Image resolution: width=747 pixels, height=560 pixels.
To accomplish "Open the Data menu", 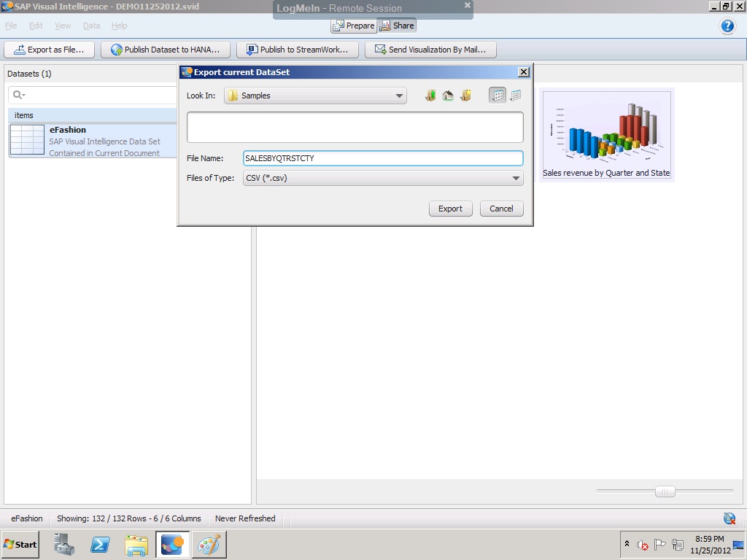I will click(x=91, y=26).
